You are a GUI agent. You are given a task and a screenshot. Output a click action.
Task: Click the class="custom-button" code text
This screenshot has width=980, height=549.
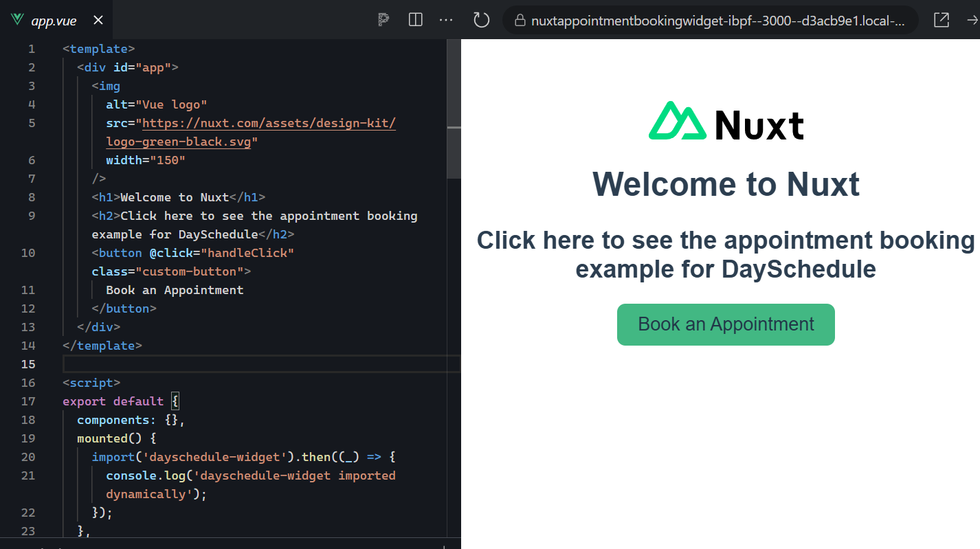tap(168, 271)
